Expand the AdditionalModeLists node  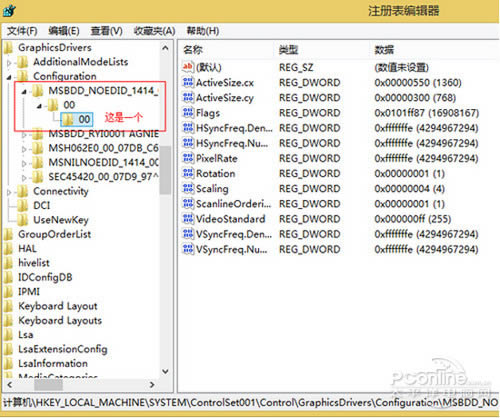click(x=9, y=62)
